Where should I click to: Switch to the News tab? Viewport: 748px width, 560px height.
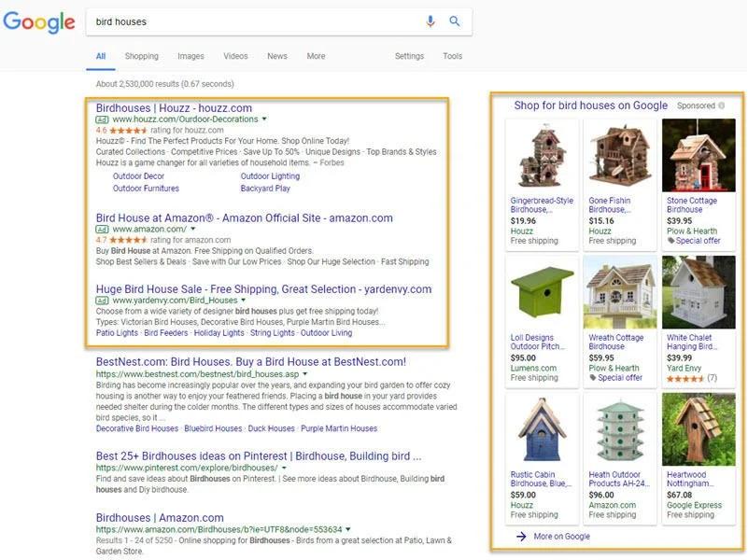(x=277, y=56)
